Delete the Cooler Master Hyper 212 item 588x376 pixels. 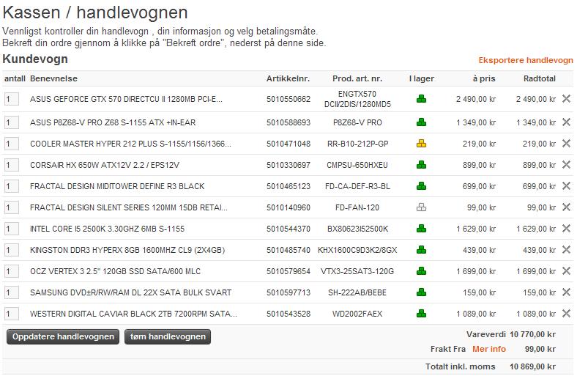pyautogui.click(x=566, y=144)
